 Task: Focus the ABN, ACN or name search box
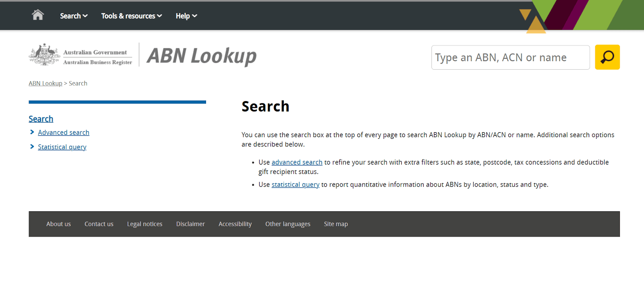(510, 57)
